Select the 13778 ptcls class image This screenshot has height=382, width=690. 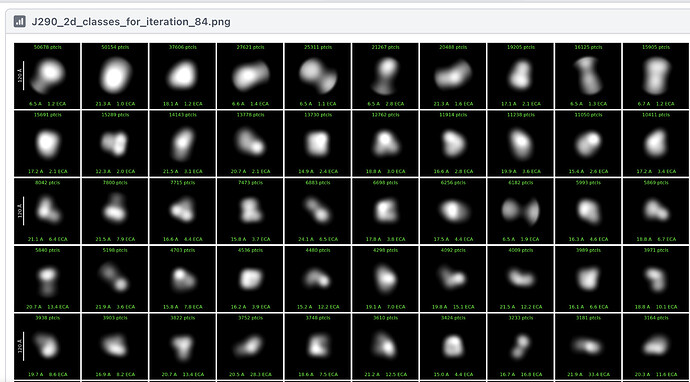[250, 143]
